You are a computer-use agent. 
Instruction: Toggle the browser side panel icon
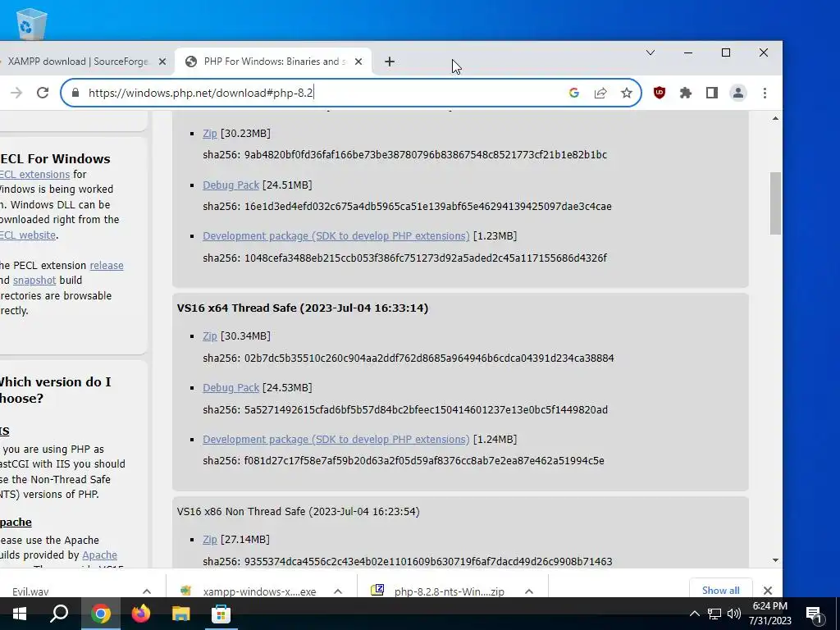tap(711, 93)
